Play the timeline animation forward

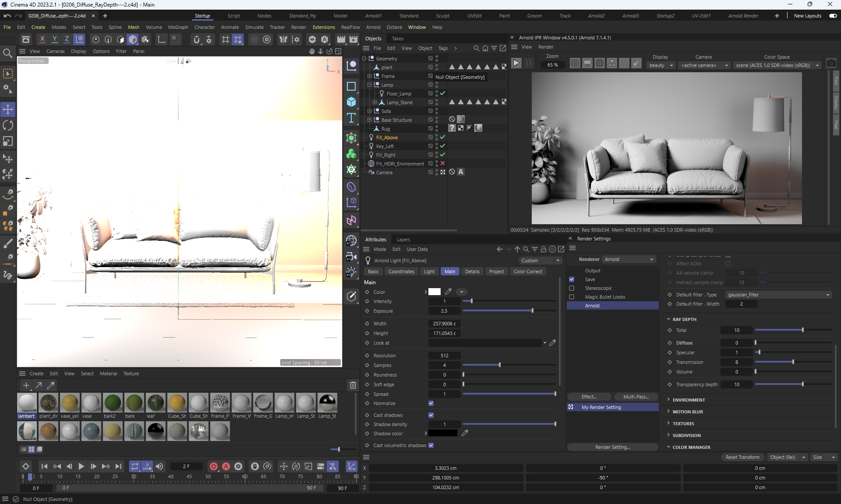point(81,466)
